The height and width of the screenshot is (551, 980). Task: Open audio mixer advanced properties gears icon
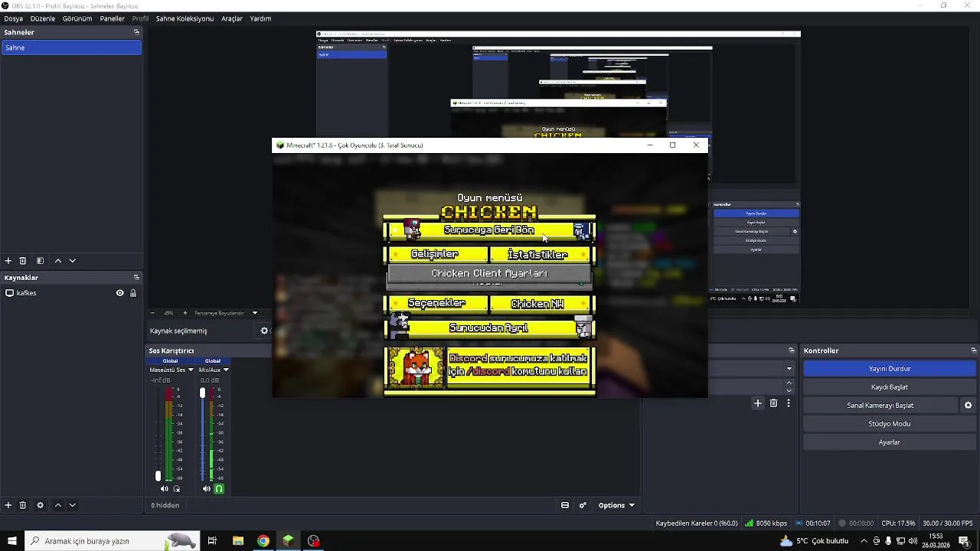tap(583, 505)
